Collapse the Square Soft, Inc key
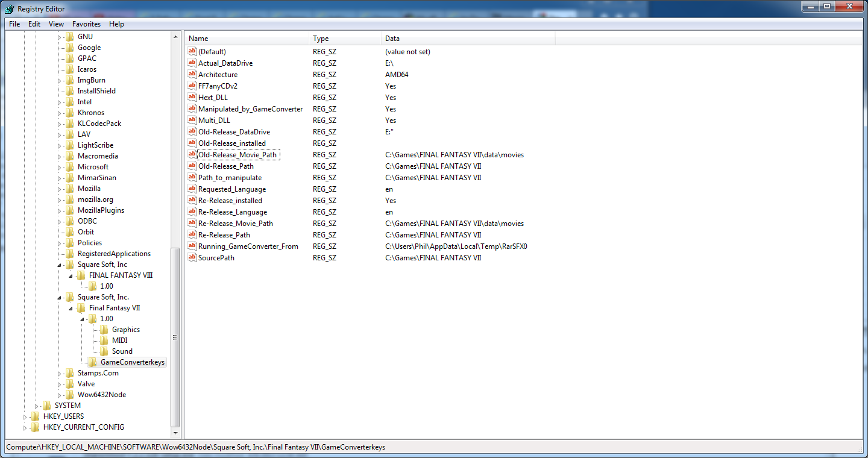The height and width of the screenshot is (458, 868). [60, 265]
